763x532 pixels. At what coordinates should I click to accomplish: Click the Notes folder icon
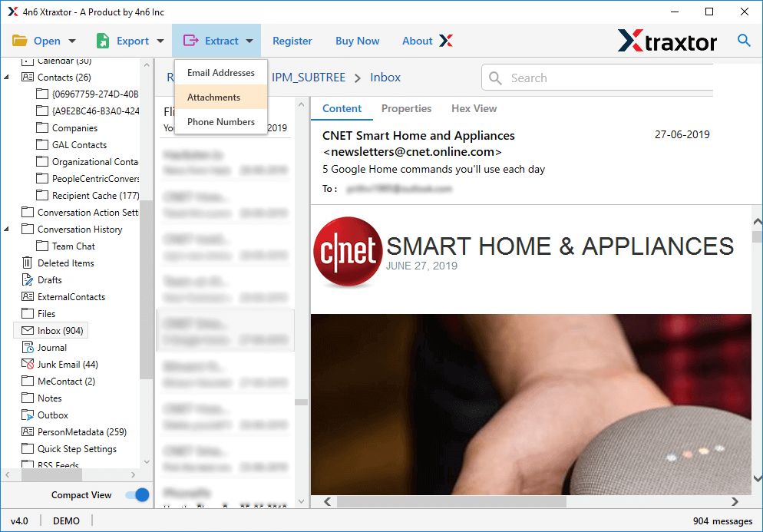28,398
